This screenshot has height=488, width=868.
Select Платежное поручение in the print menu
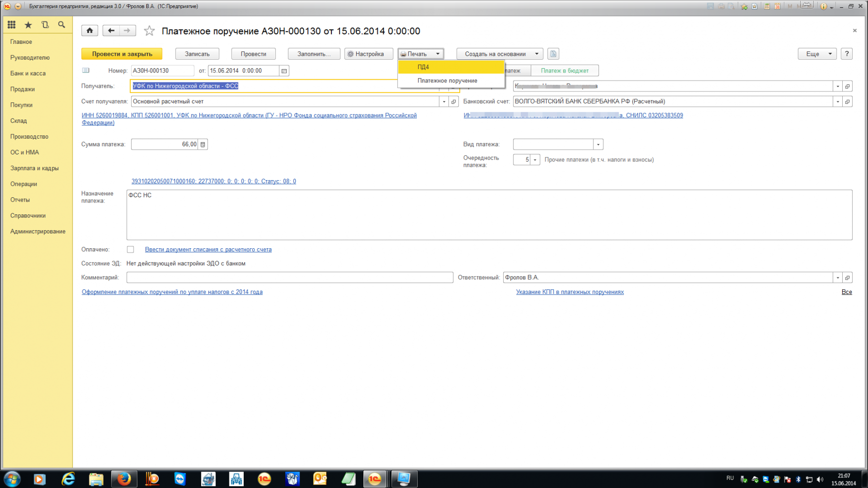click(x=451, y=81)
